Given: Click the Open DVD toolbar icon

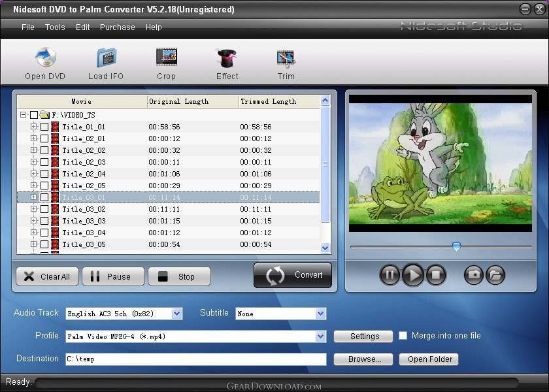Looking at the screenshot, I should tap(46, 57).
